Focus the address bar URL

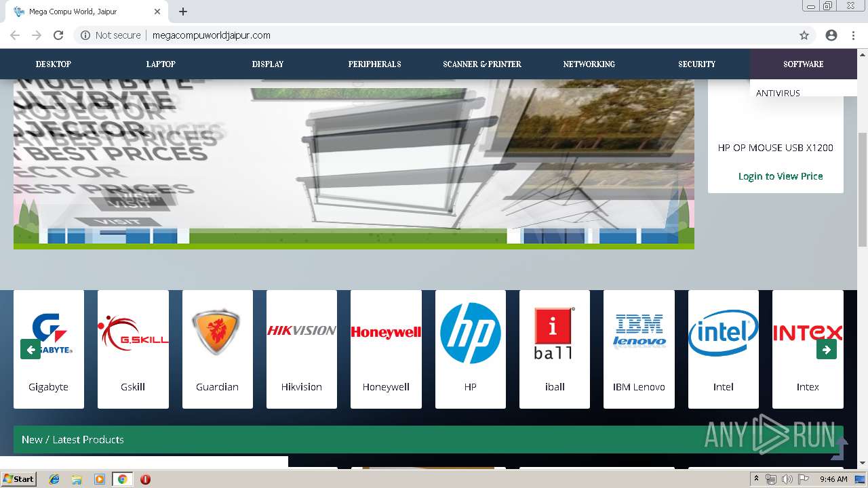point(212,35)
